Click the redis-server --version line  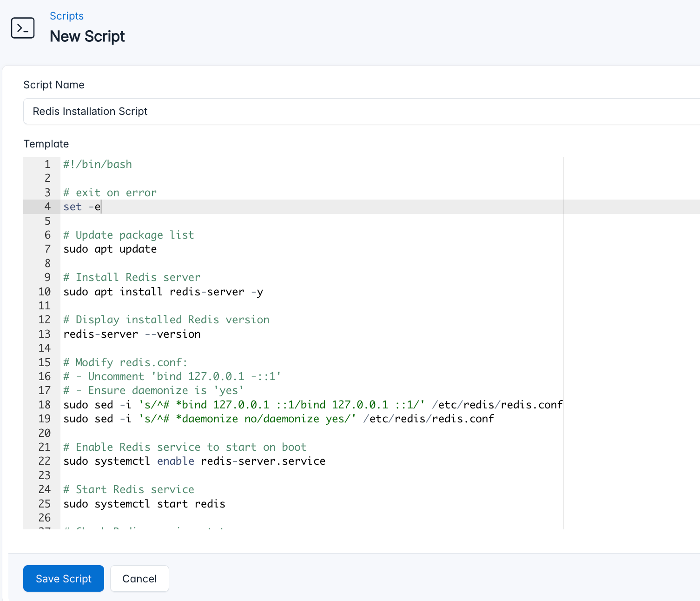pos(132,334)
